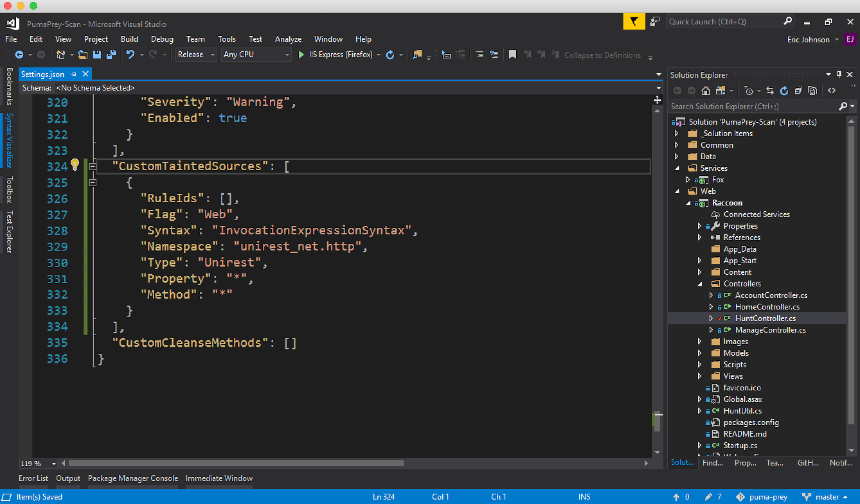Image resolution: width=860 pixels, height=504 pixels.
Task: Click the unpublished commits arrow in status bar
Action: [676, 497]
